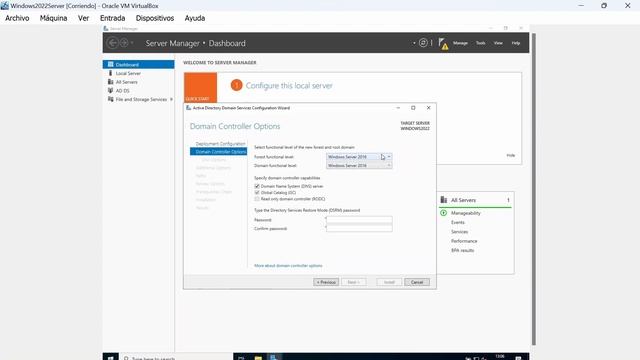Go forward with Server Manager forward arrow
Viewport: 640px width, 360px height.
click(124, 43)
